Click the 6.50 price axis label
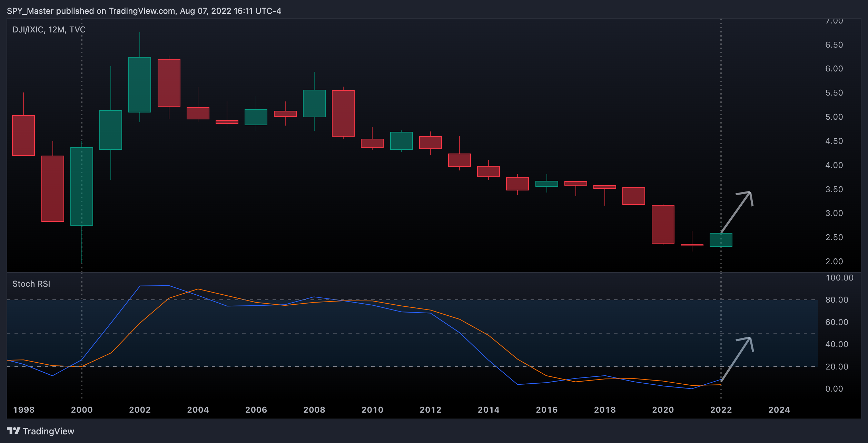The image size is (868, 443). (x=834, y=45)
